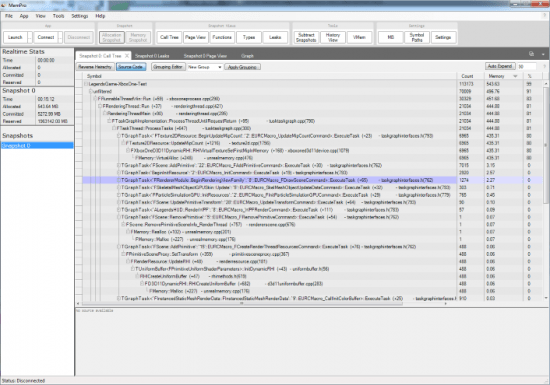Collapse the FTaskThread::ProcessTasks node

(x=114, y=128)
